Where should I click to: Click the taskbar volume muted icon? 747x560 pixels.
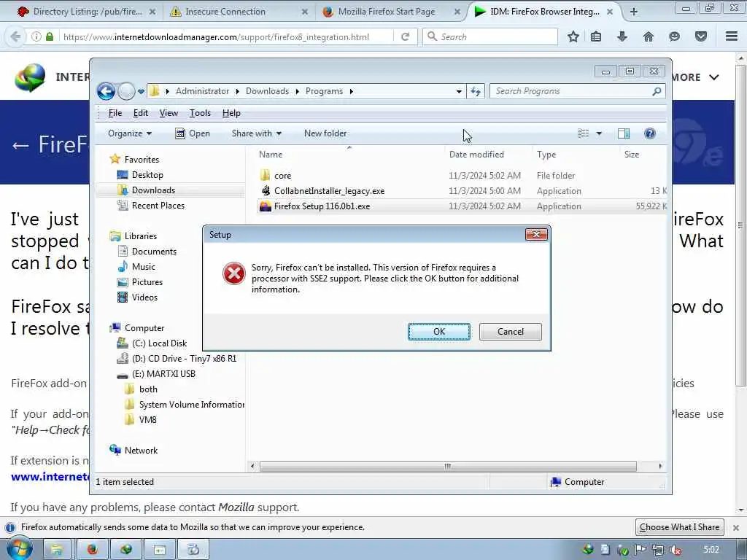[x=675, y=550]
